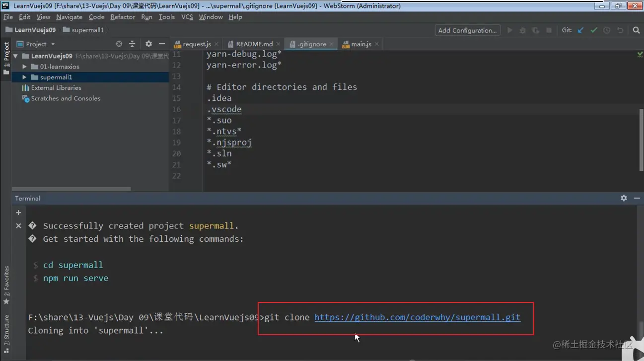Click supermall1 breadcrumb in navigation bar
644x361 pixels.
tap(83, 30)
